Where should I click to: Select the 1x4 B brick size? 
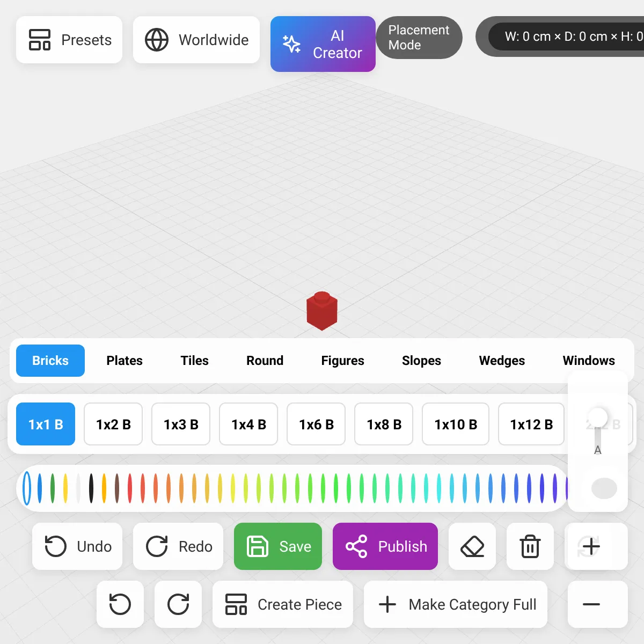coord(248,424)
